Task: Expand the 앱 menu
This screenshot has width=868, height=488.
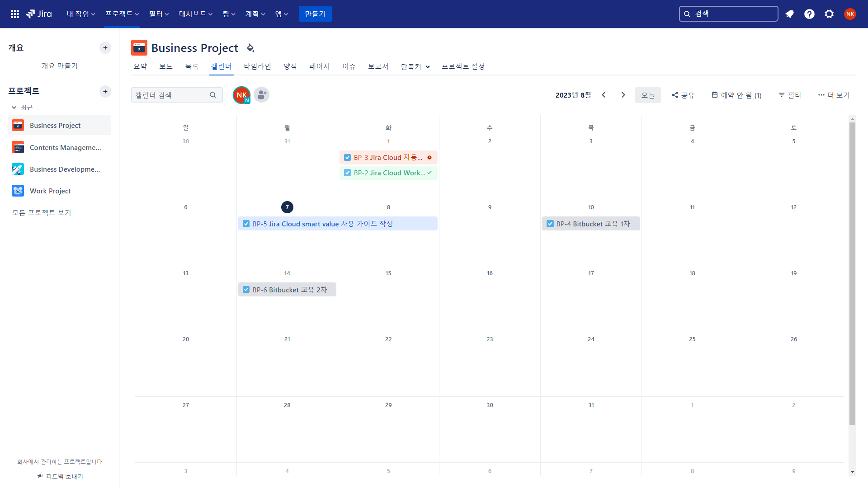Action: click(x=282, y=14)
